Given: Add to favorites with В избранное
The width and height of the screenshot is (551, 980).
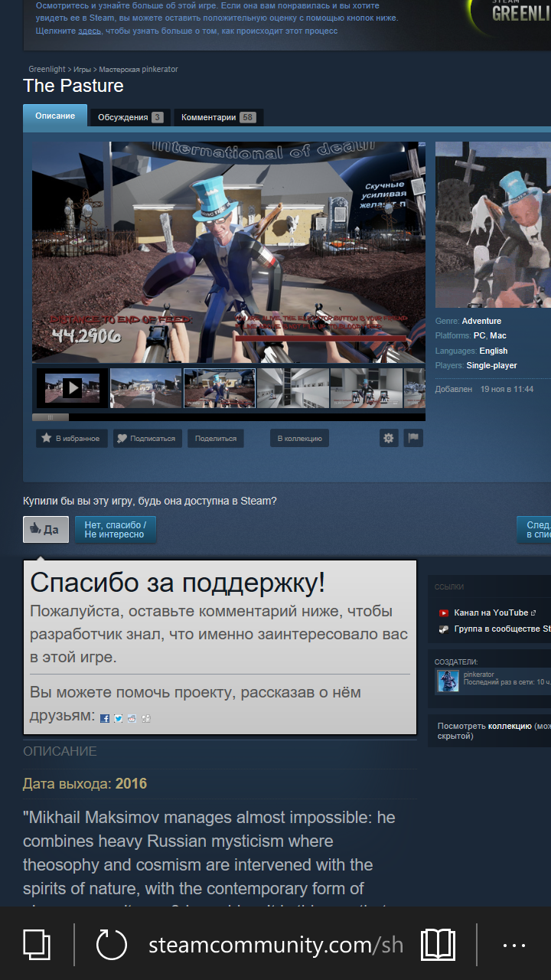Looking at the screenshot, I should click(71, 438).
